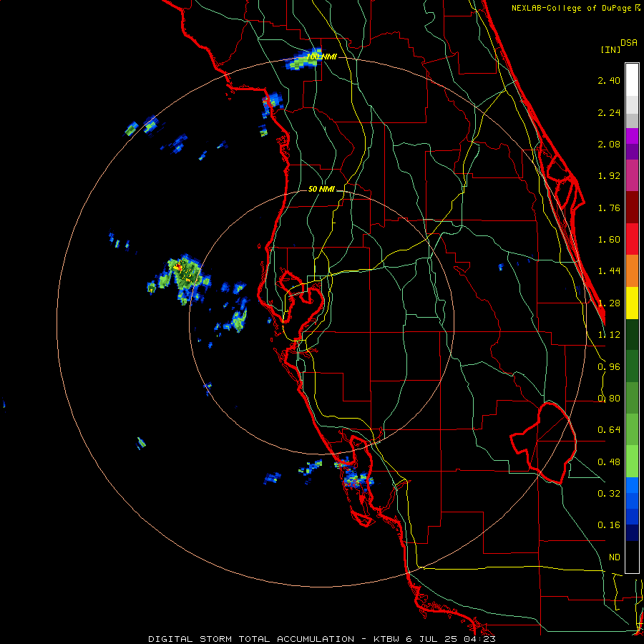Viewport: 644px width, 644px height.
Task: Click the 1.28 legend value
Action: pos(609,303)
